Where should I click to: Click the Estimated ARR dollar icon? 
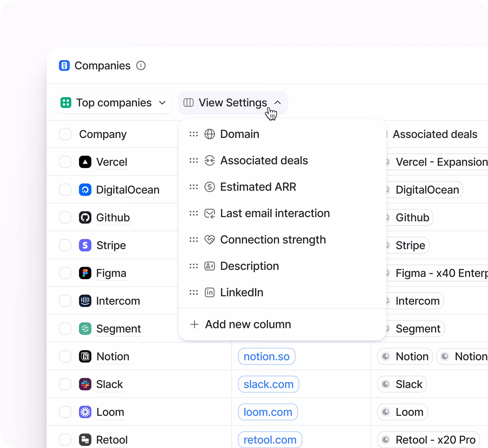pos(209,187)
